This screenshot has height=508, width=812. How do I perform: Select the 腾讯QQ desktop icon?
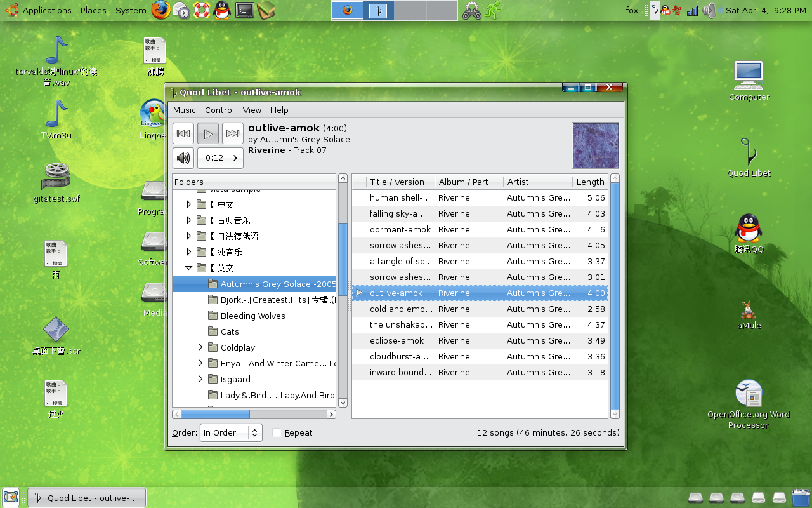749,234
